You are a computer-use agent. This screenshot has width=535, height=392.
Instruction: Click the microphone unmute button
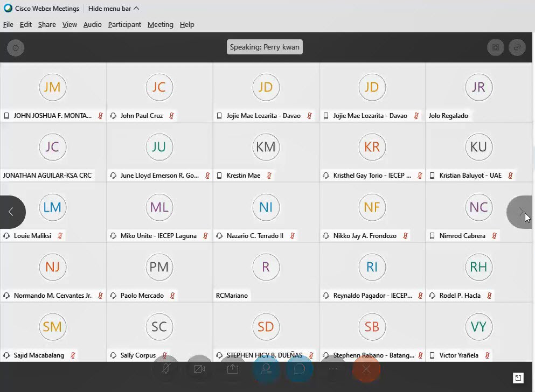pos(166,369)
